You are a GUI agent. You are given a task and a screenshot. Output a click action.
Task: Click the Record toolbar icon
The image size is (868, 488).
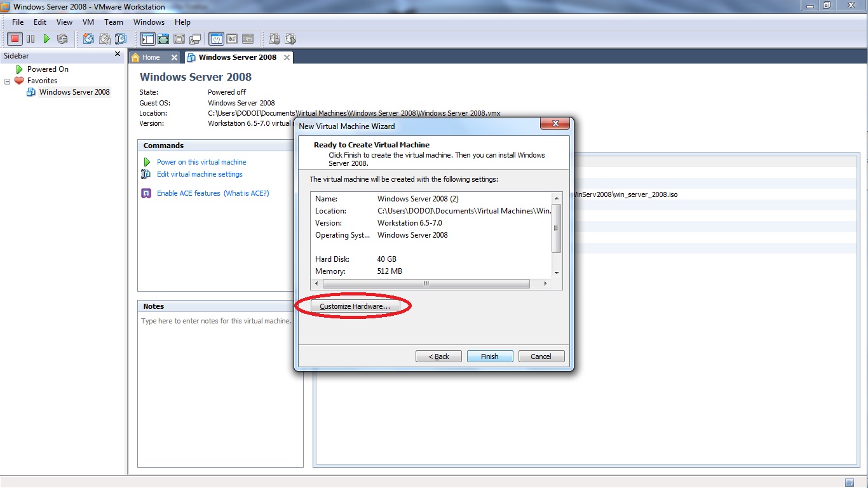point(275,39)
